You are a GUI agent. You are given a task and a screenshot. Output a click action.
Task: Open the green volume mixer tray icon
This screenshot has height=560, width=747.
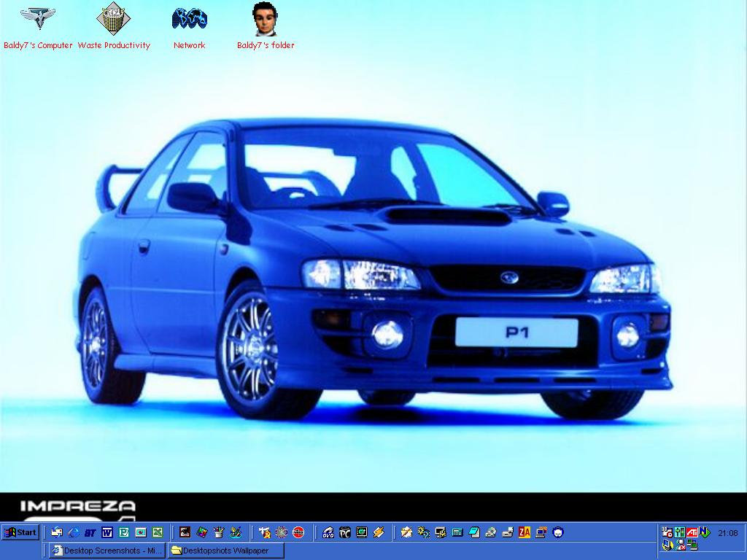click(x=680, y=532)
